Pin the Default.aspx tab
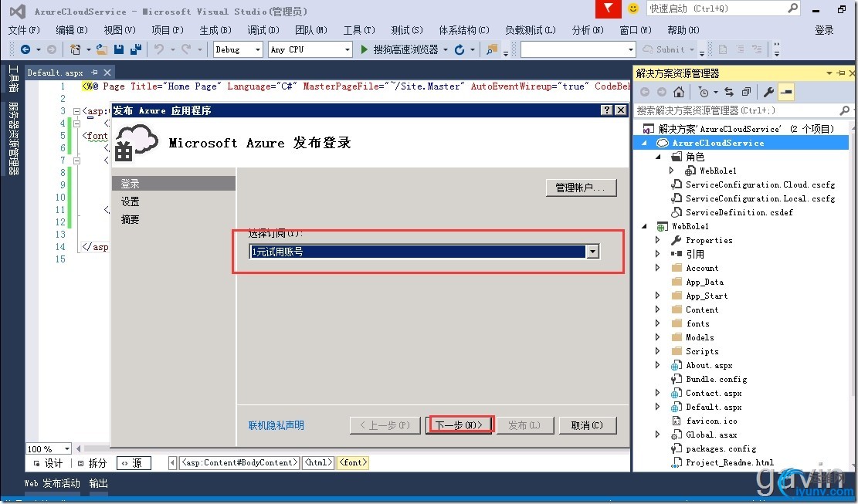Screen dimensions: 858x504 click(x=95, y=72)
